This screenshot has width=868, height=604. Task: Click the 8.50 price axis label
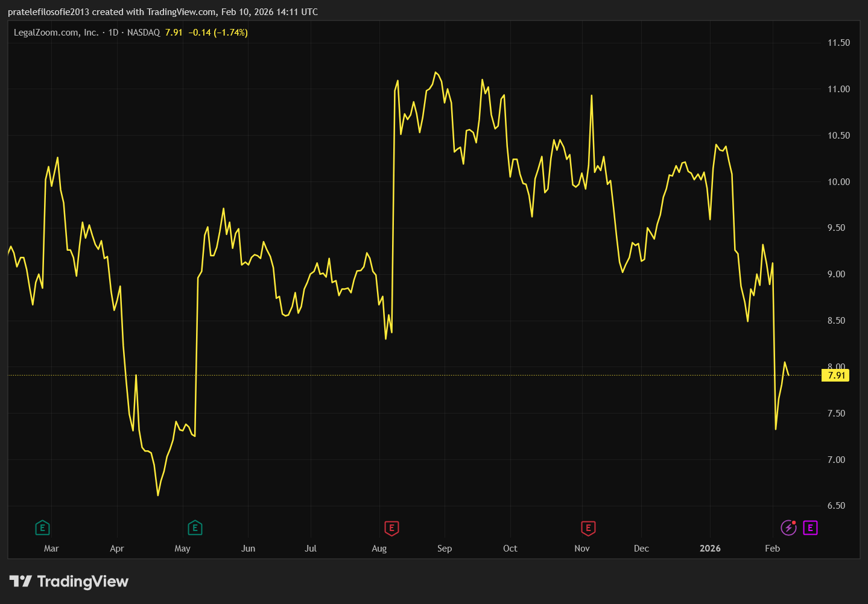pyautogui.click(x=836, y=321)
